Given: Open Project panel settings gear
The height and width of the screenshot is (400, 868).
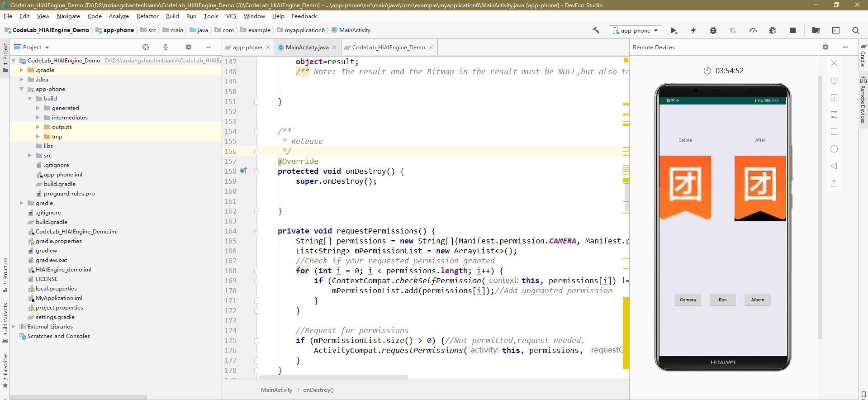Looking at the screenshot, I should (x=189, y=47).
